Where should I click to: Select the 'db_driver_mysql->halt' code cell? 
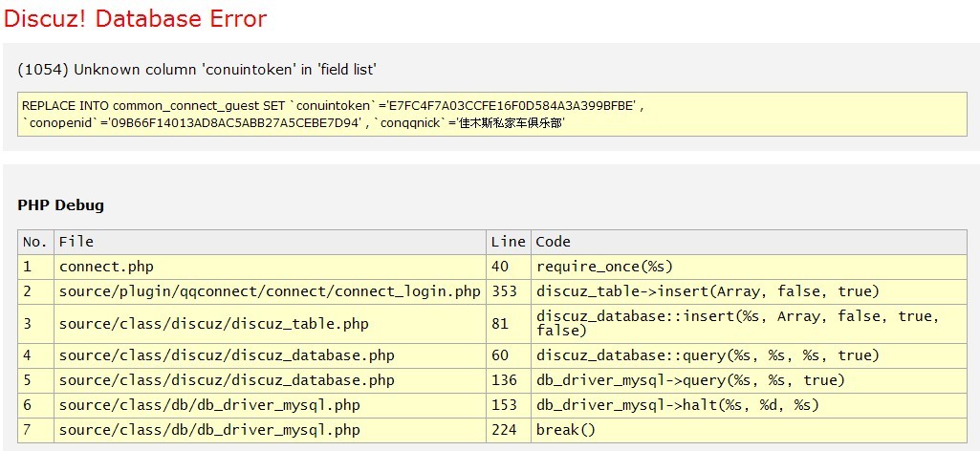pyautogui.click(x=749, y=405)
